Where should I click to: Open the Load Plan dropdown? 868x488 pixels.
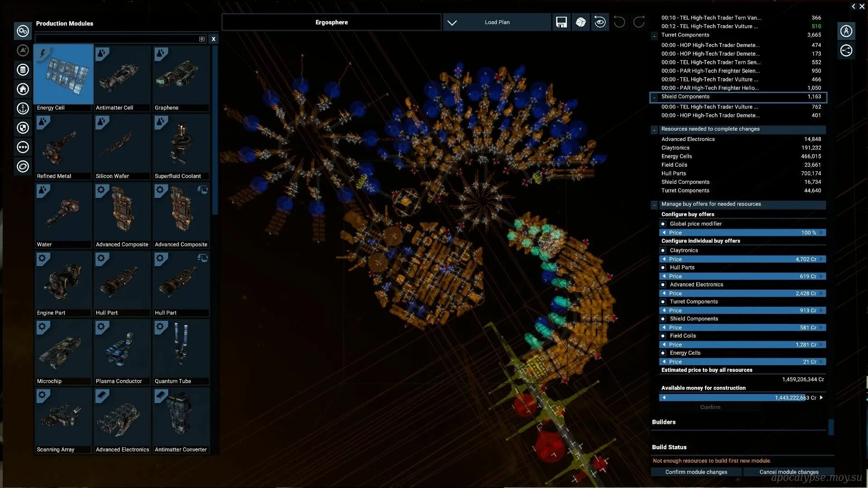point(497,22)
